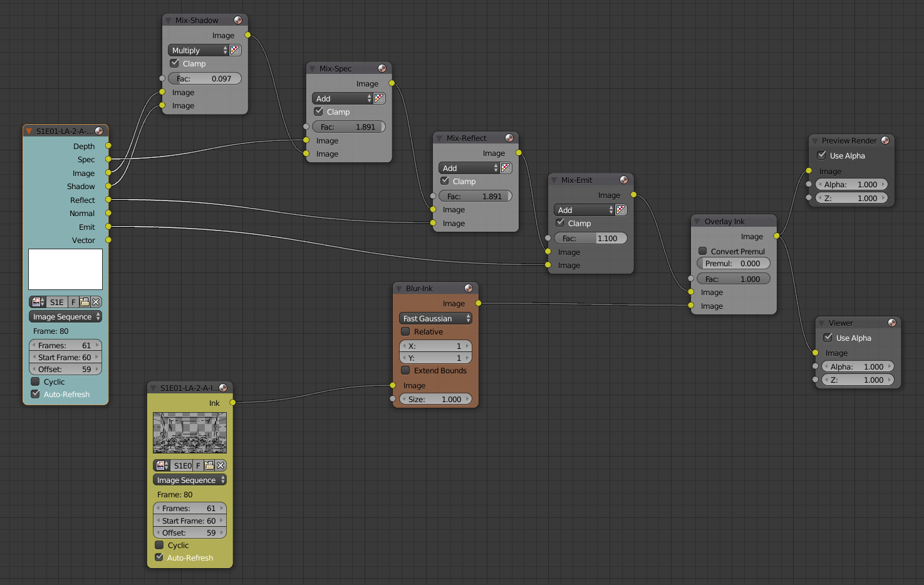
Task: Uncheck Clamp in the Mix-Reflect node
Action: pos(445,181)
